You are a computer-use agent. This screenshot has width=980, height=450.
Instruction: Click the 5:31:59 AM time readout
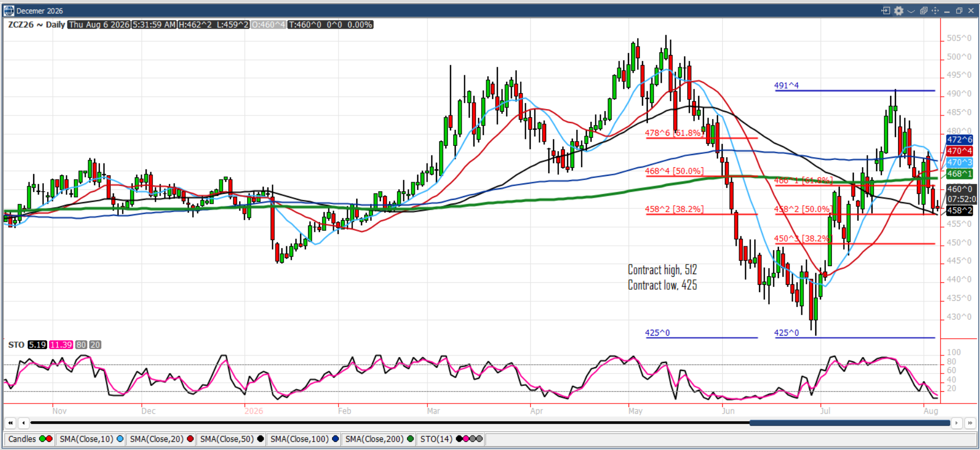pyautogui.click(x=154, y=25)
